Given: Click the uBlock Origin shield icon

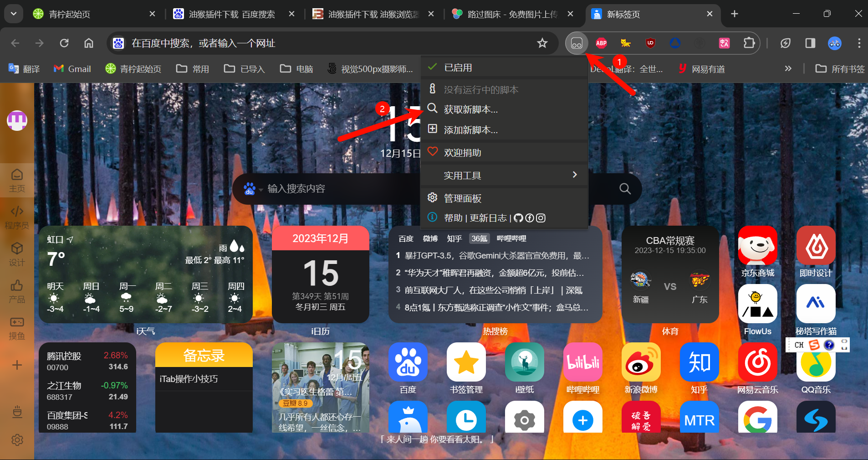Looking at the screenshot, I should pos(650,43).
